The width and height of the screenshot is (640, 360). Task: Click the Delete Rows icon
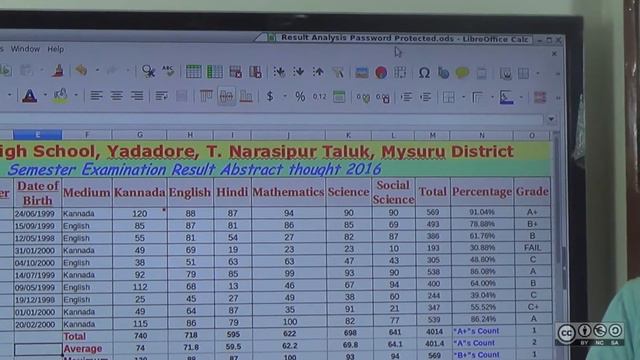tap(236, 72)
